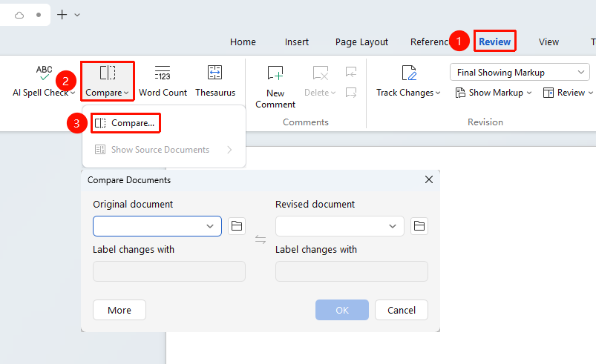The image size is (596, 364).
Task: Confirm with the OK button
Action: [x=341, y=310]
